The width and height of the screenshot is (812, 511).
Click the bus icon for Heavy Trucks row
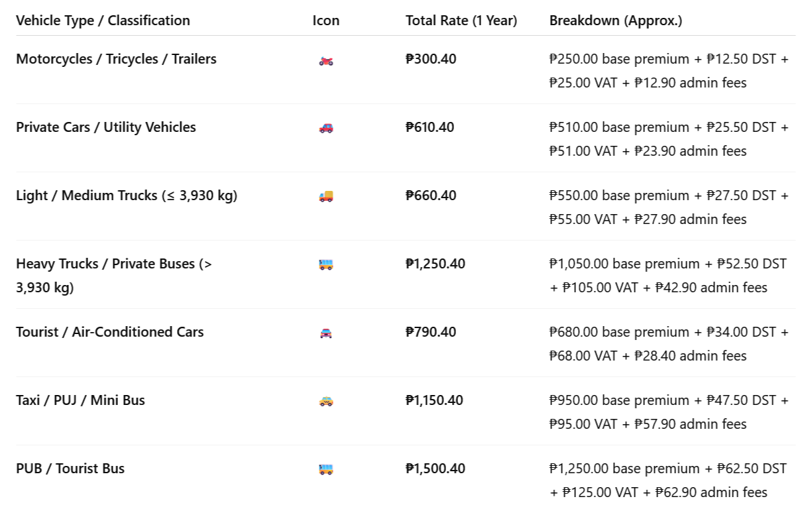point(325,264)
